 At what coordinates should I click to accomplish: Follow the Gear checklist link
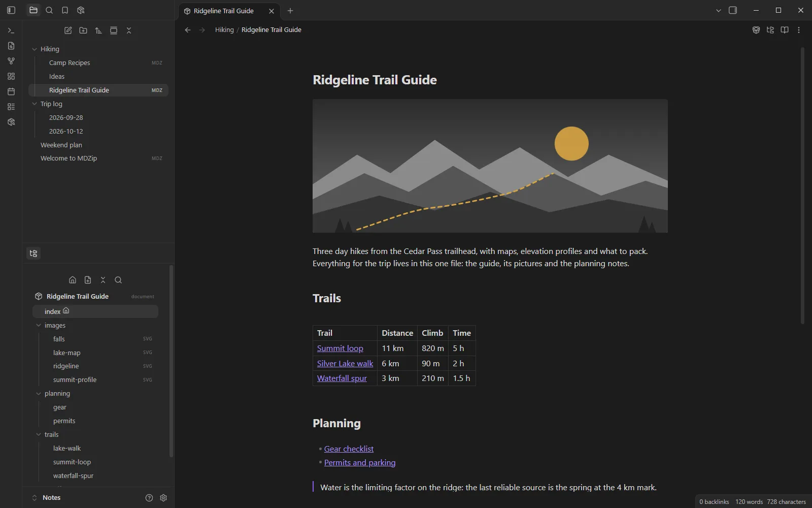[349, 449]
